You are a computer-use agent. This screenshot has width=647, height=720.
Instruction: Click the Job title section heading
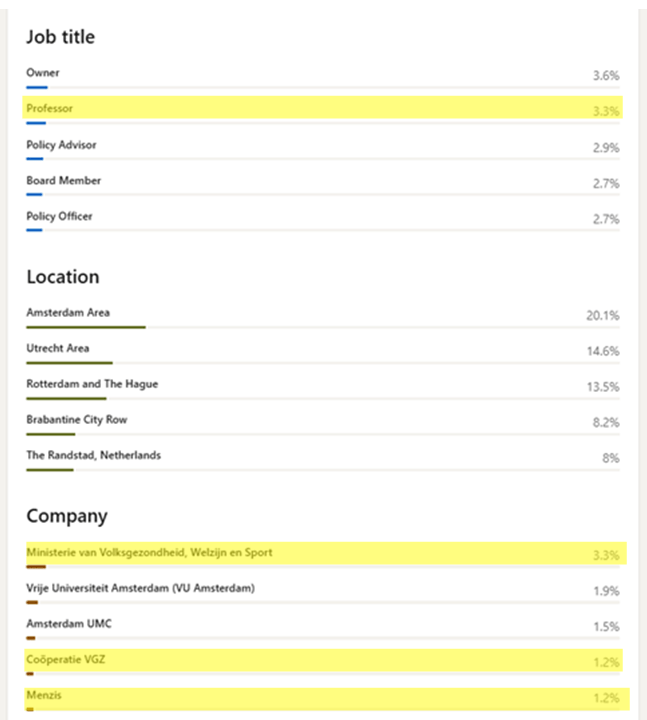(60, 37)
